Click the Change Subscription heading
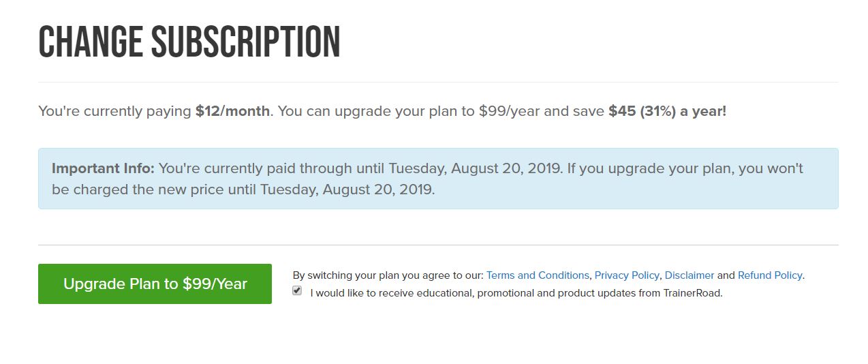 [x=189, y=42]
